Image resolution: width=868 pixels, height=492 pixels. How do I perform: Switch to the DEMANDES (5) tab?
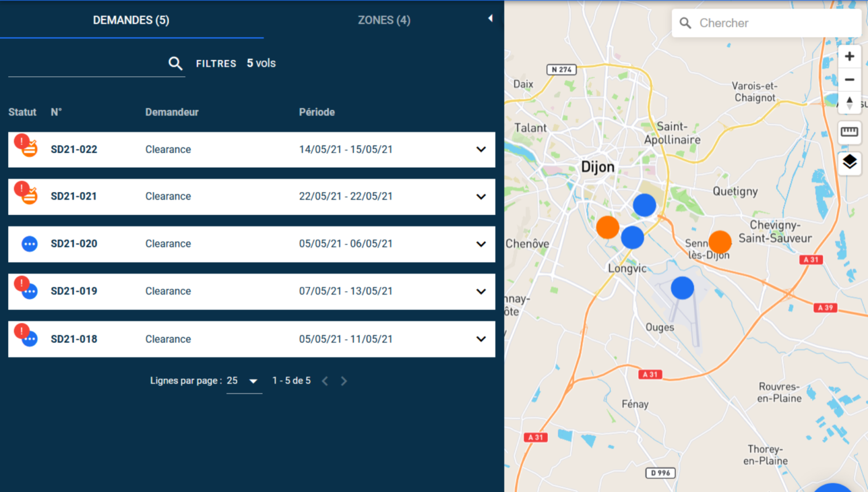coord(131,20)
